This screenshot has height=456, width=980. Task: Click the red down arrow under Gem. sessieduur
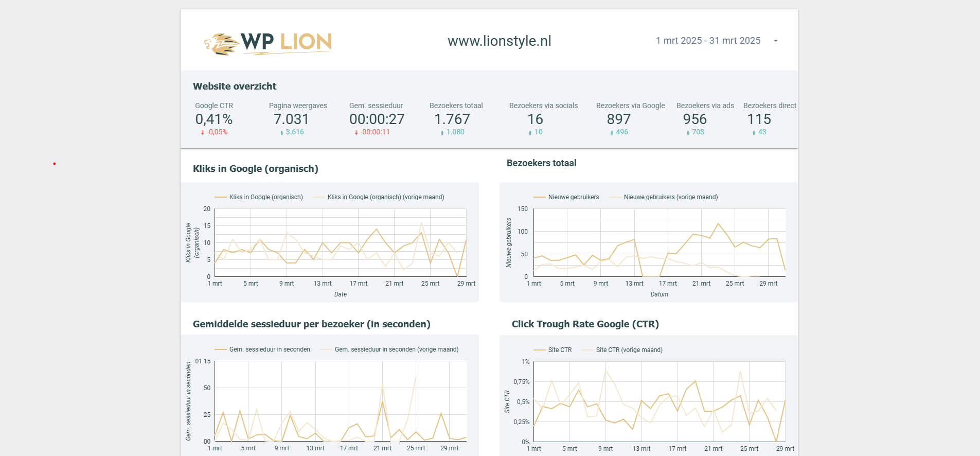[356, 133]
